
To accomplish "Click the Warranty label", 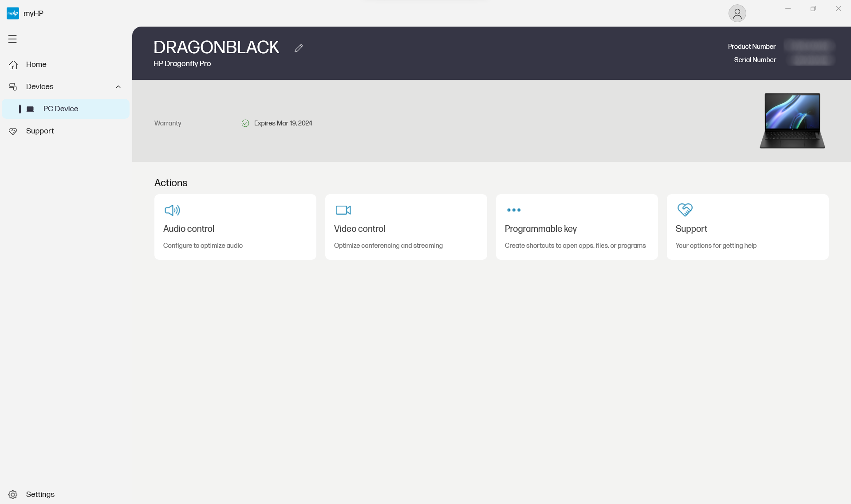I will click(x=168, y=123).
